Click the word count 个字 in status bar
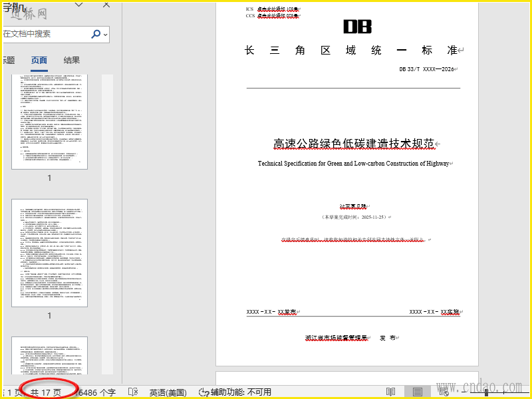Image resolution: width=532 pixels, height=399 pixels. (96, 392)
